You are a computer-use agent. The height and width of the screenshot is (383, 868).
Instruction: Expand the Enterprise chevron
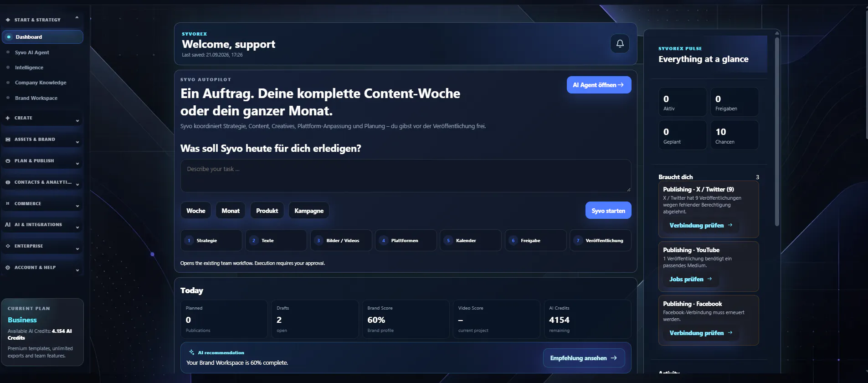[x=77, y=249]
